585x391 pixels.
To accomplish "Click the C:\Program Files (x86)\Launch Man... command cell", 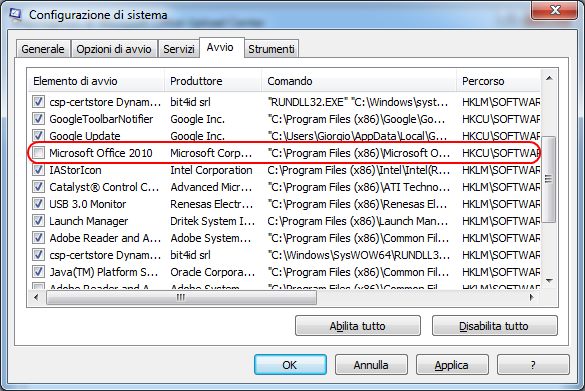I will 358,221.
